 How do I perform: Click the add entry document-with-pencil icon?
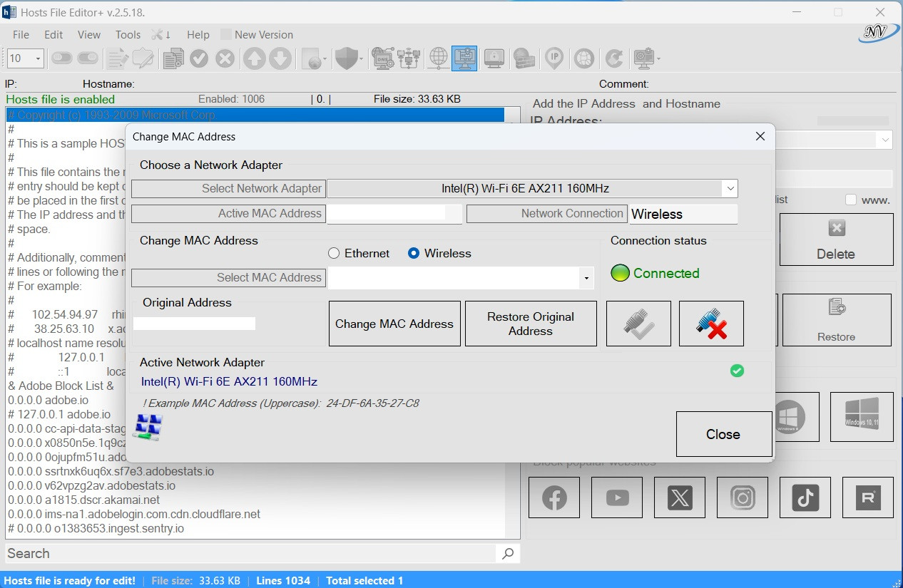(117, 58)
